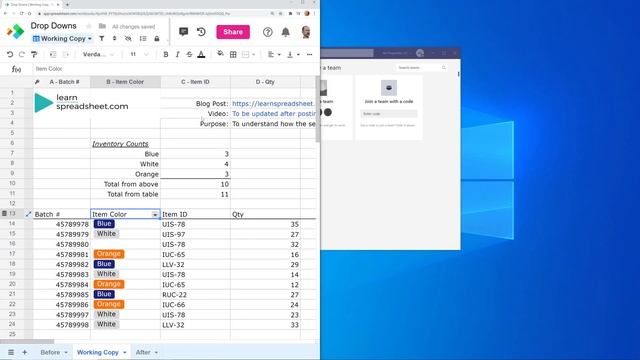
Task: Click the user profile avatar
Action: point(306,32)
